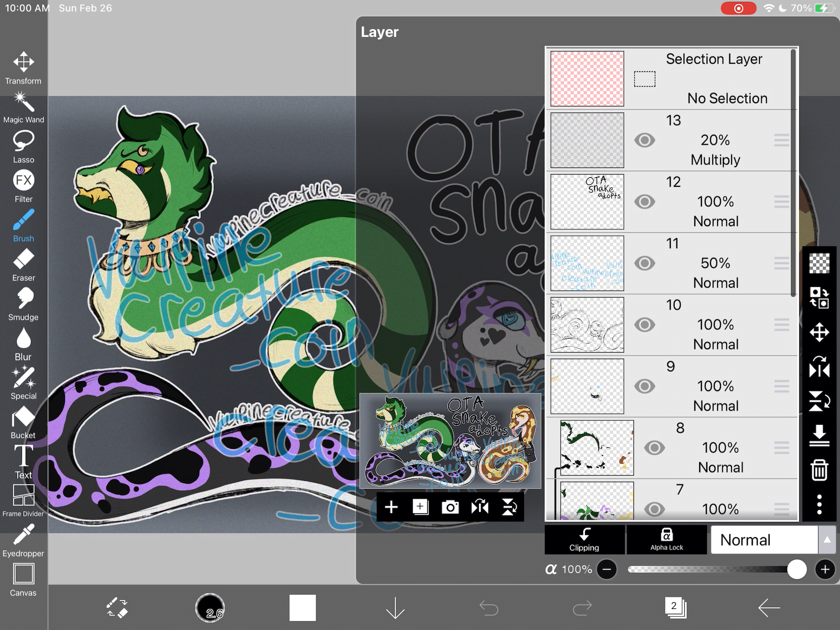This screenshot has width=840, height=630.
Task: Select the Bucket fill tool
Action: [24, 423]
